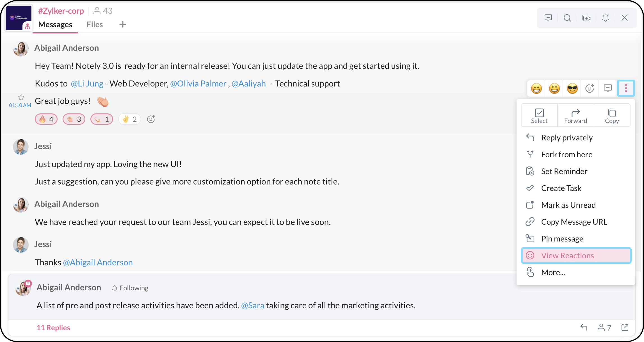
Task: Star the Great job guys message
Action: (21, 97)
